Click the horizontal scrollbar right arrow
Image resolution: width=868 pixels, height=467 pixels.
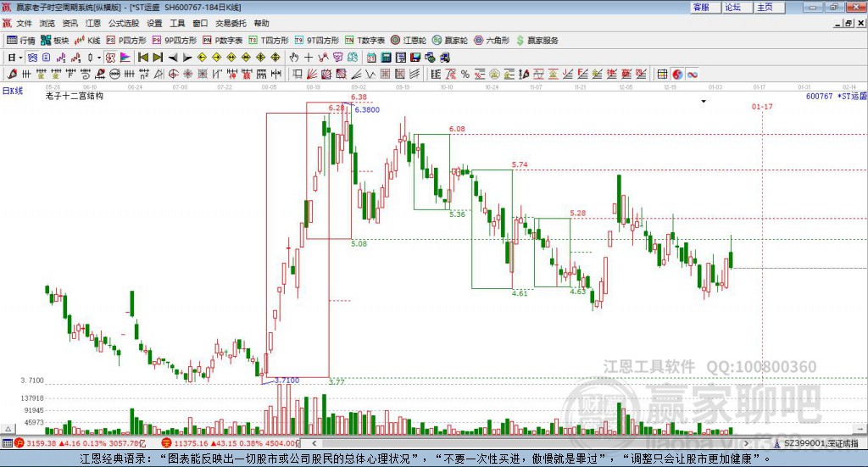(746, 443)
